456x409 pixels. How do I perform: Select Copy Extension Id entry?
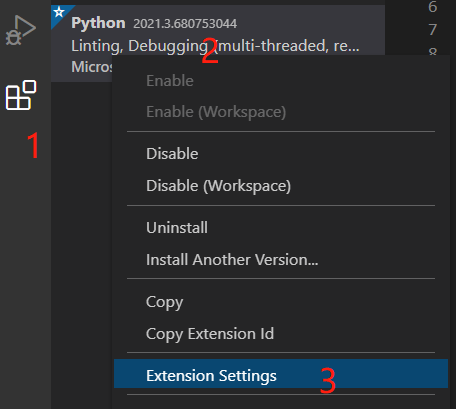click(x=210, y=334)
